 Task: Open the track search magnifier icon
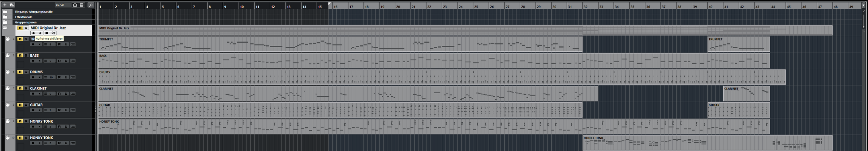[91, 5]
